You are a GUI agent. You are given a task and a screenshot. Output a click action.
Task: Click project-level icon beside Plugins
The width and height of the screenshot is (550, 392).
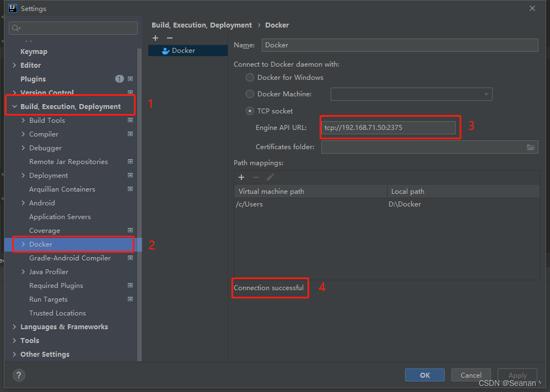[x=131, y=79]
